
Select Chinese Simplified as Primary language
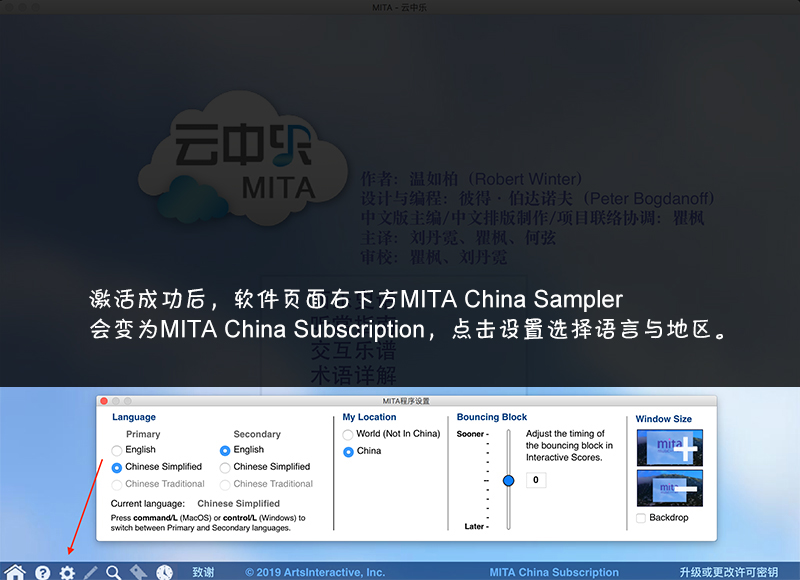117,467
